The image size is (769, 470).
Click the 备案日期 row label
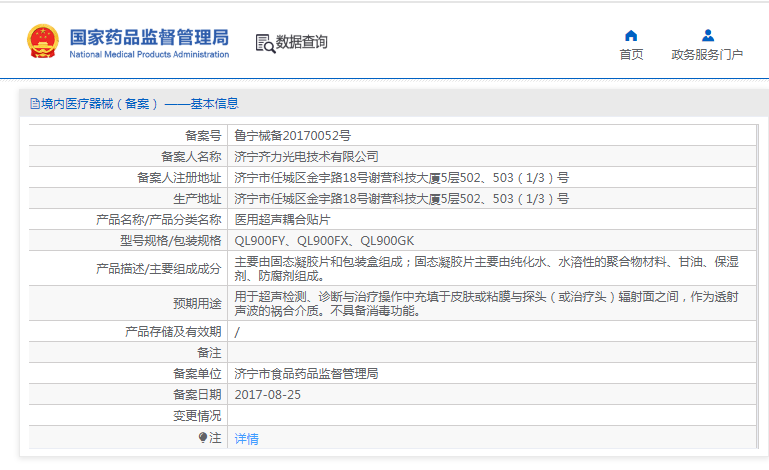[197, 394]
